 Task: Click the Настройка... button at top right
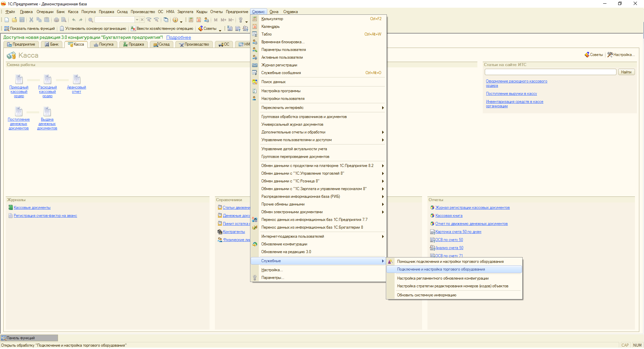click(621, 55)
